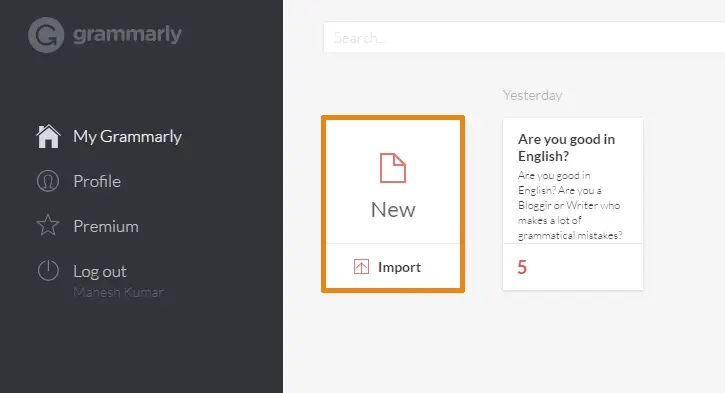
Task: Go to the Profile page
Action: pos(97,181)
